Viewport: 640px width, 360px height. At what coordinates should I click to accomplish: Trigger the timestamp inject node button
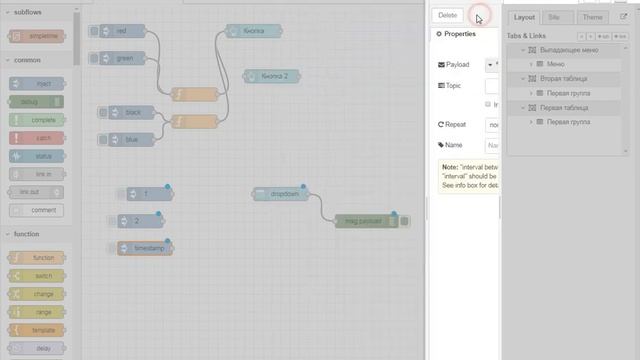point(112,248)
